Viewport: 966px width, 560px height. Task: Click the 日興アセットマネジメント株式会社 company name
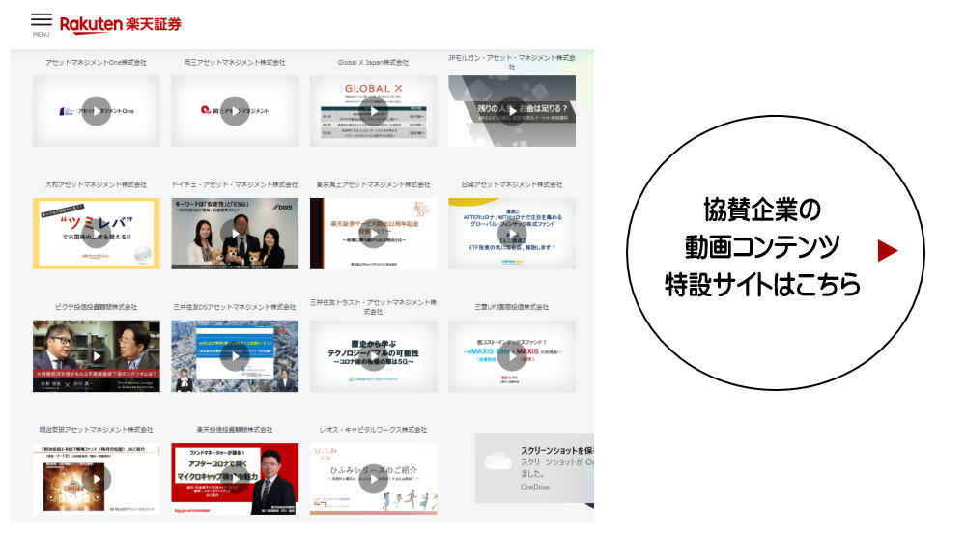[512, 184]
